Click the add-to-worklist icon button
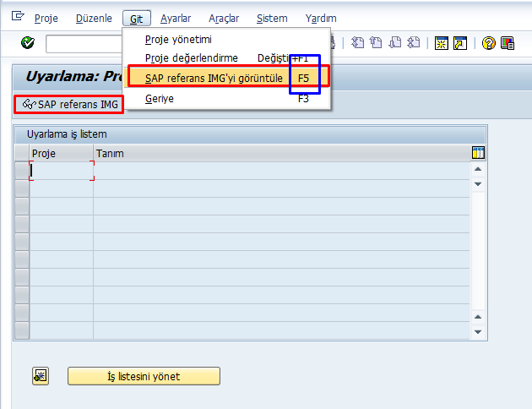532x409 pixels. pos(41,376)
